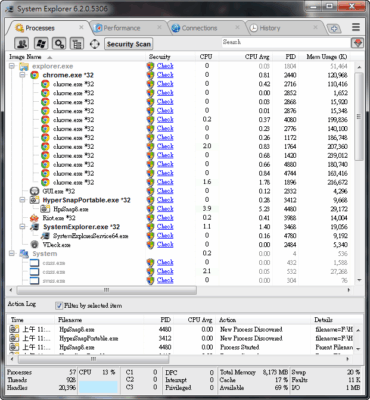Add a new tab with plus icon
The image size is (370, 400).
click(x=334, y=29)
